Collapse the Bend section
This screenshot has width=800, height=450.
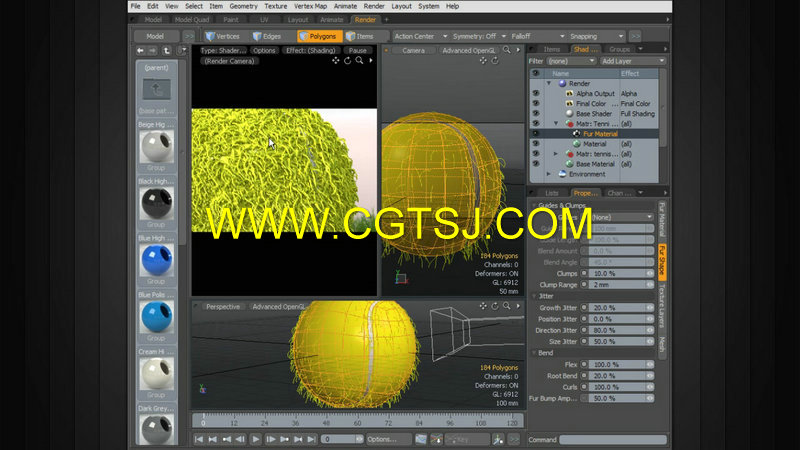click(535, 353)
